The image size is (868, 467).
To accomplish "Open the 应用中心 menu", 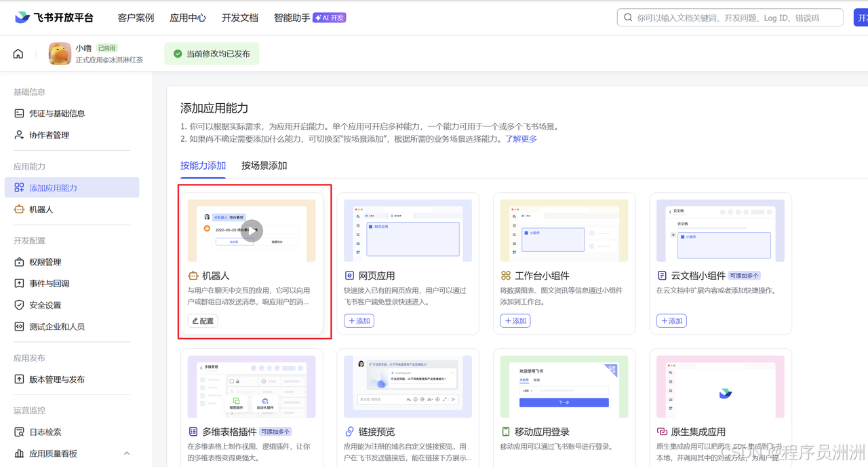I will pyautogui.click(x=188, y=18).
